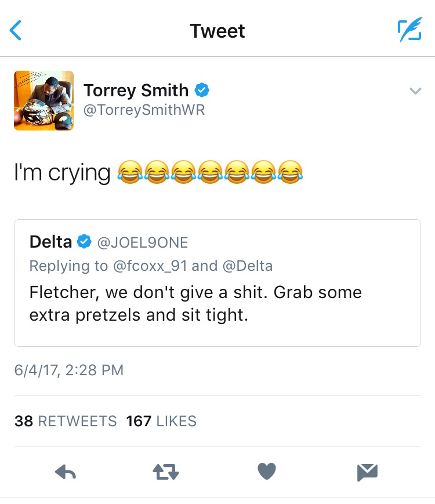View the 38 Retweets list
The height and width of the screenshot is (504, 435).
65,421
